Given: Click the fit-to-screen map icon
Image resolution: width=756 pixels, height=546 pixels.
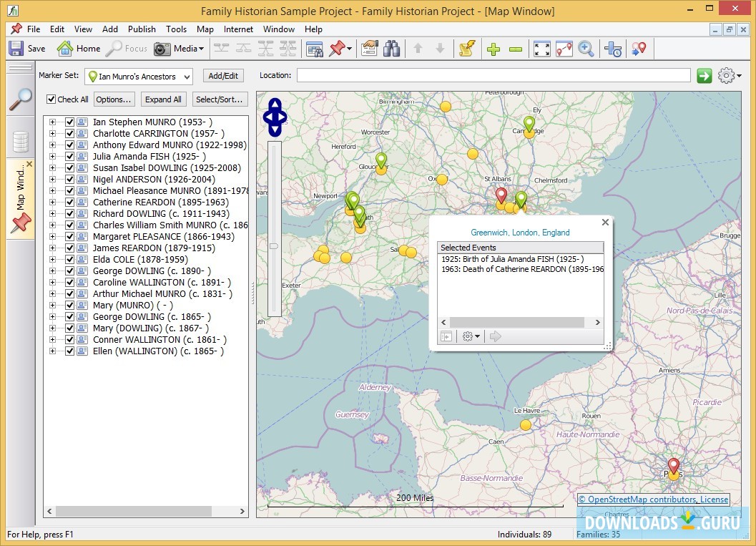Looking at the screenshot, I should (542, 49).
